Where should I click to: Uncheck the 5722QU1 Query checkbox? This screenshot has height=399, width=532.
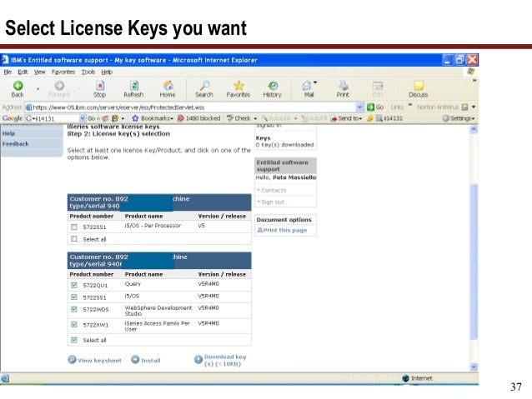[74, 285]
